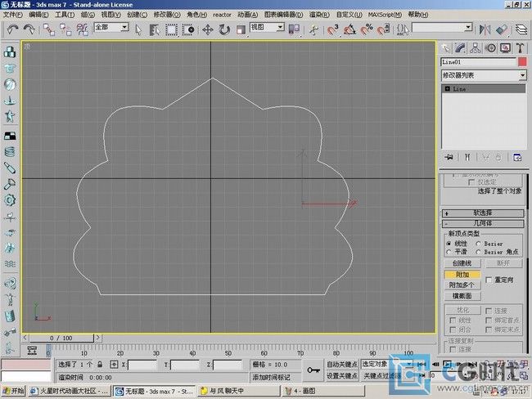
Task: Toggle the Spinner Snap icon
Action: point(383,29)
